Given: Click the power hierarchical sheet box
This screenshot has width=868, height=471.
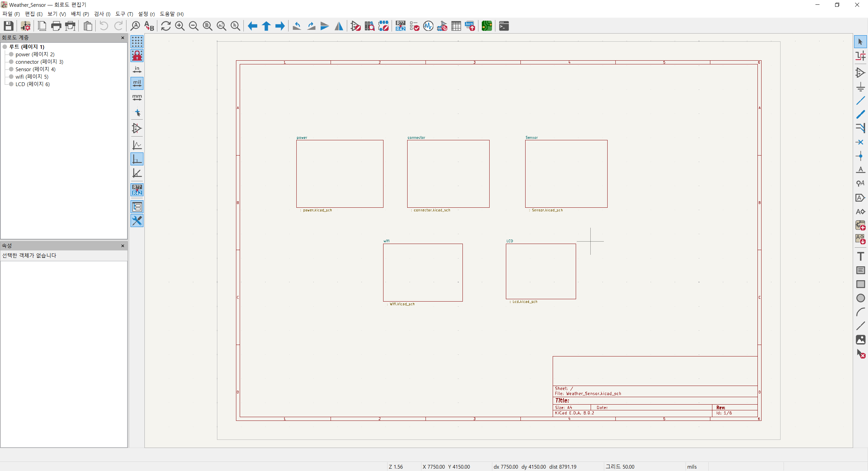Looking at the screenshot, I should click(x=340, y=174).
